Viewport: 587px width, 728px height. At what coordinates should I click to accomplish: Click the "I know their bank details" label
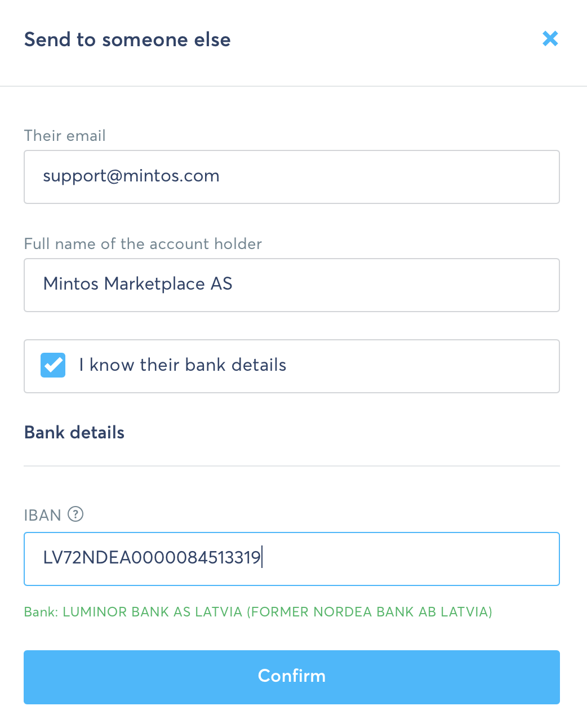pos(183,365)
